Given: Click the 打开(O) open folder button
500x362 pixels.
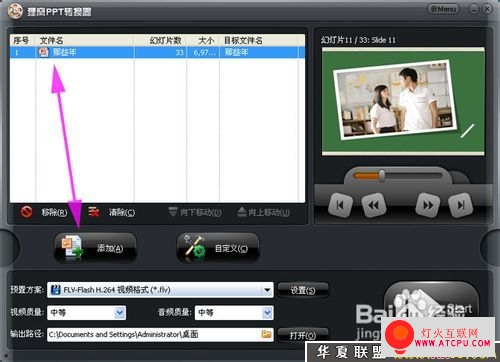Looking at the screenshot, I should 303,335.
